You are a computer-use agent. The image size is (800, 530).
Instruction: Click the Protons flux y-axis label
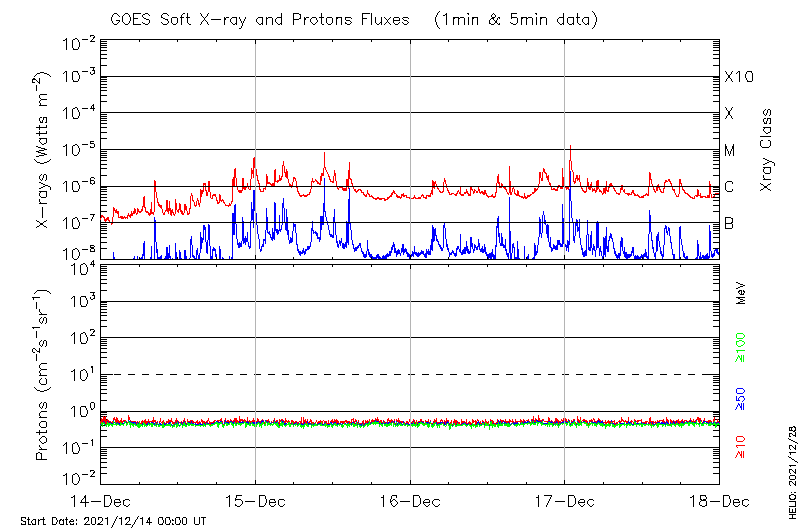(x=44, y=374)
